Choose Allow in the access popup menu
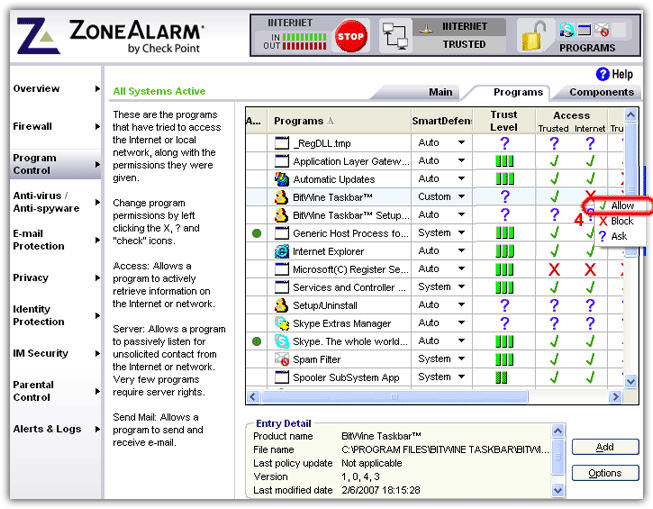653x509 pixels. pyautogui.click(x=621, y=206)
